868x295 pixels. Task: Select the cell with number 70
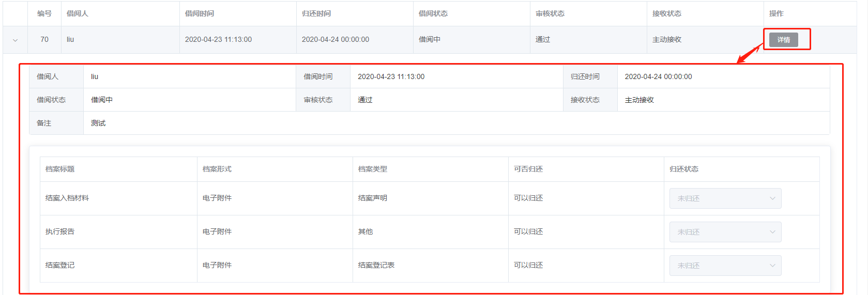tap(44, 39)
